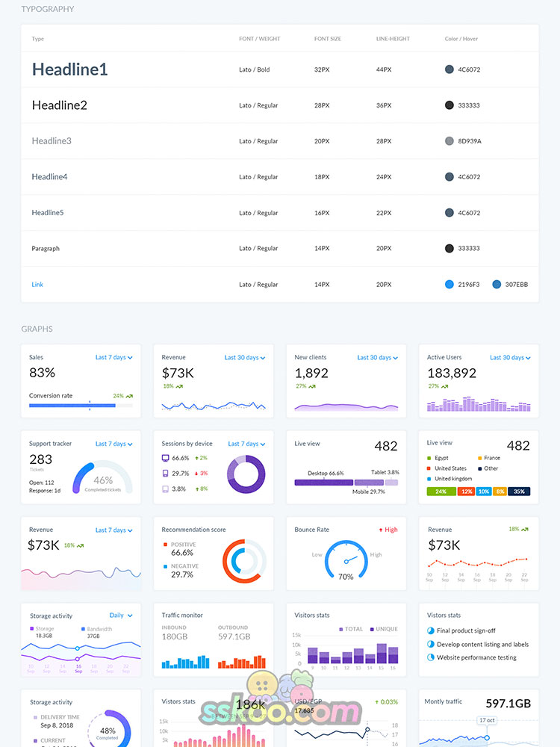Open 'Last 30 days' dropdown on Revenue card
The height and width of the screenshot is (747, 560).
click(x=245, y=357)
